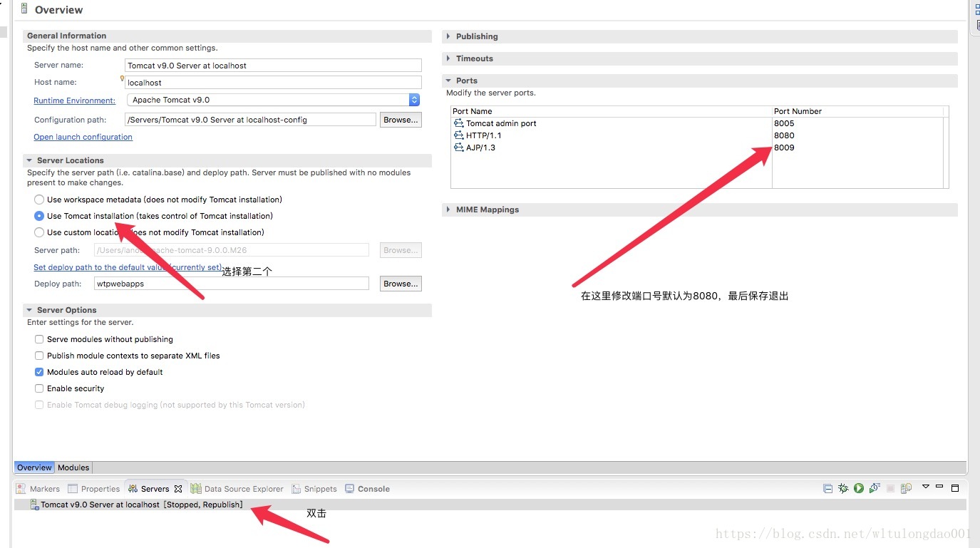Click the AJP/1.3 port name
Image resolution: width=980 pixels, height=548 pixels.
pos(480,148)
